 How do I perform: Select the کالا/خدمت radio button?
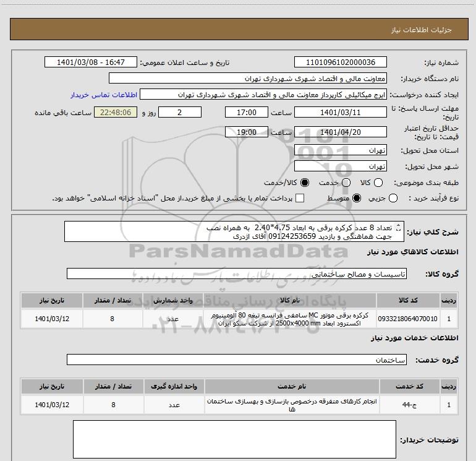305,183
